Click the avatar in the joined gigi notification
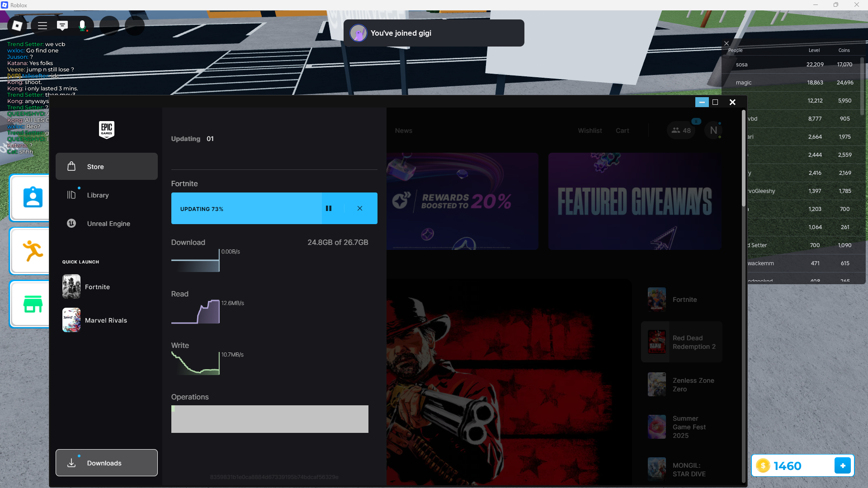Image resolution: width=868 pixels, height=488 pixels. pos(359,33)
